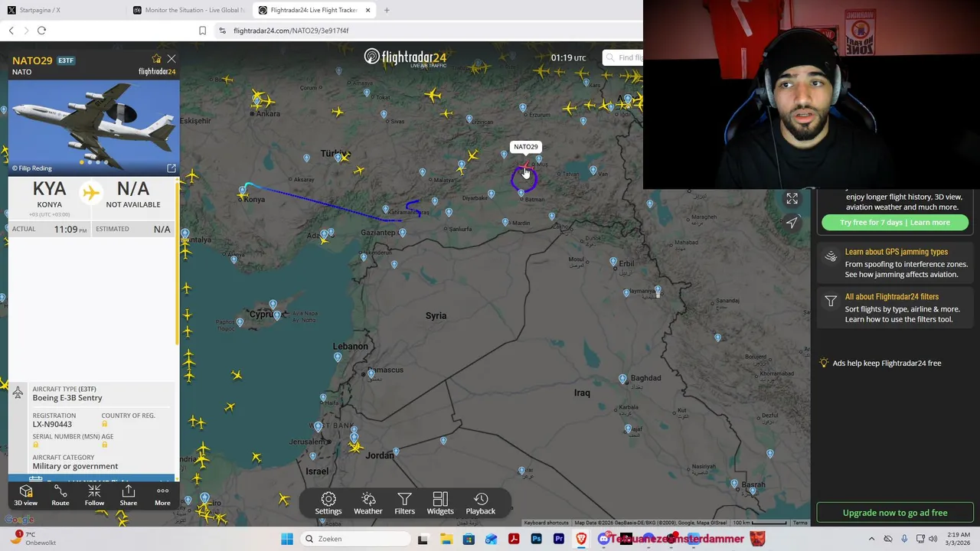Click the Baghdad airport marker
This screenshot has width=980, height=551.
(622, 378)
